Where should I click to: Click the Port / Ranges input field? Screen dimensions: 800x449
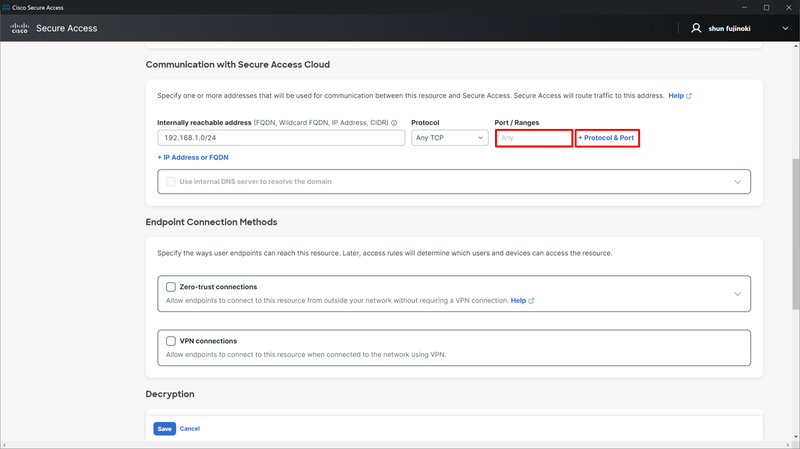533,138
